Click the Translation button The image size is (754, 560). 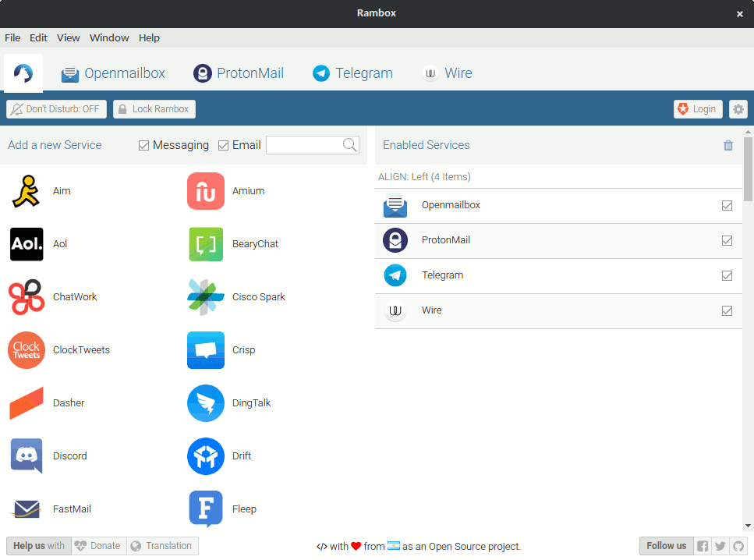tap(162, 546)
